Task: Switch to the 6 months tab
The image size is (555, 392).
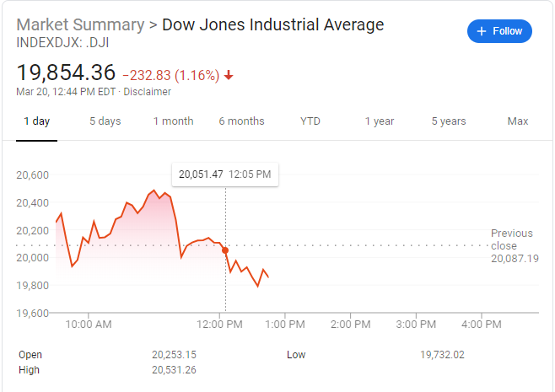Action: tap(241, 121)
